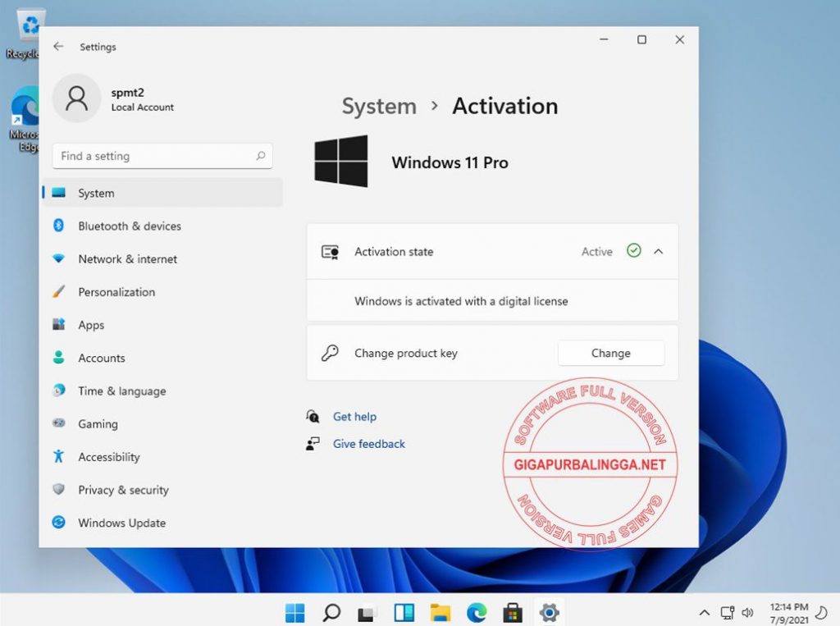Launch Microsoft Edge from taskbar
840x626 pixels.
click(477, 613)
